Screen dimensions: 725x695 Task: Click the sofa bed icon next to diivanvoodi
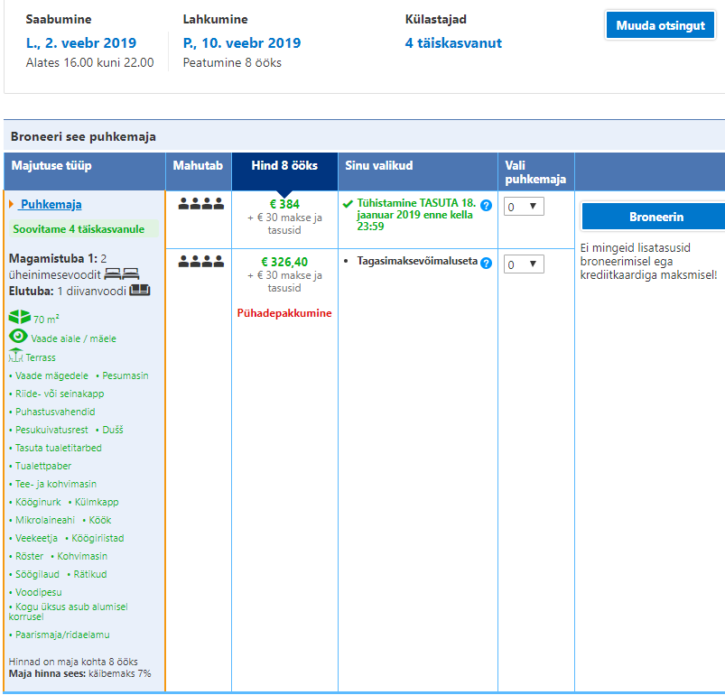(139, 291)
